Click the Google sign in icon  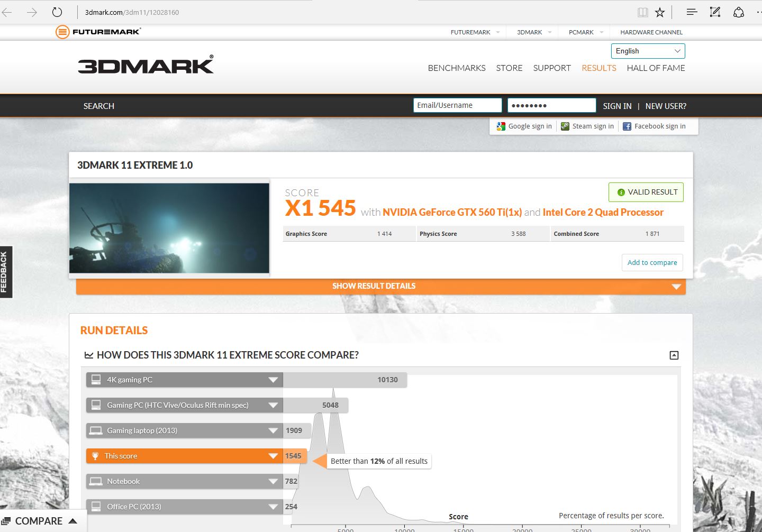(x=501, y=126)
